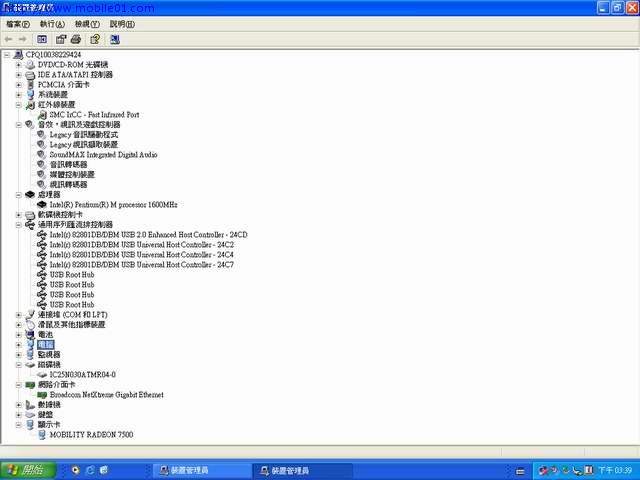This screenshot has height=480, width=640.
Task: Open the 檔案(F) File menu
Action: point(18,24)
